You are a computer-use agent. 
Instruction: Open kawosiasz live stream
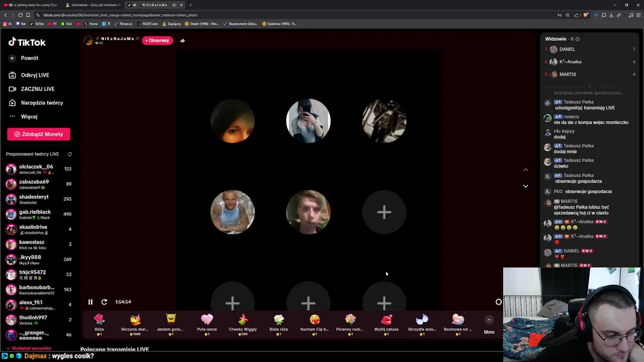(x=39, y=244)
